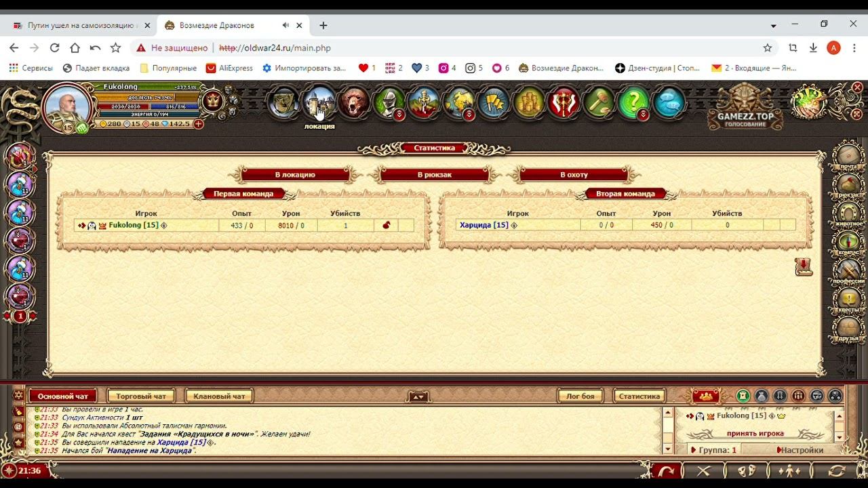This screenshot has width=868, height=488.
Task: Open the mail (почта) sidebar icon
Action: 848,156
